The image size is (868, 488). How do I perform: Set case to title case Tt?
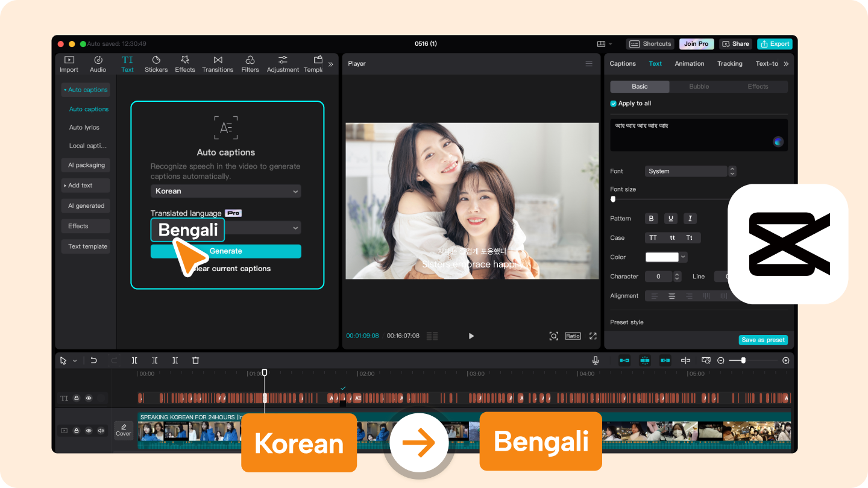[691, 238]
